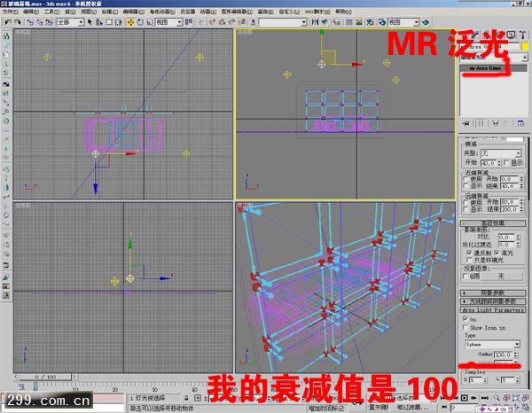The width and height of the screenshot is (532, 413).
Task: Click the Bind to Space Warp icon
Action: (x=49, y=22)
